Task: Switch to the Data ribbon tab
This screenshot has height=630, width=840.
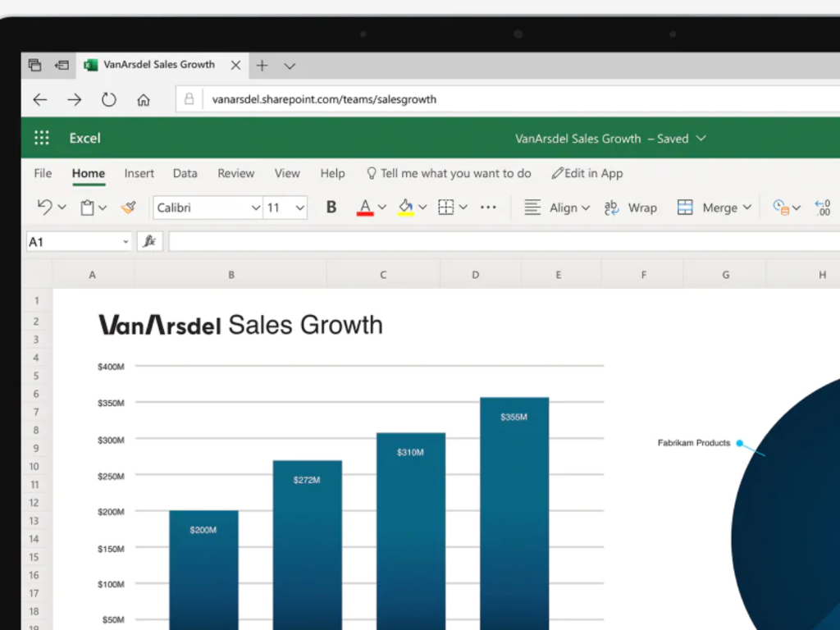Action: (x=185, y=174)
